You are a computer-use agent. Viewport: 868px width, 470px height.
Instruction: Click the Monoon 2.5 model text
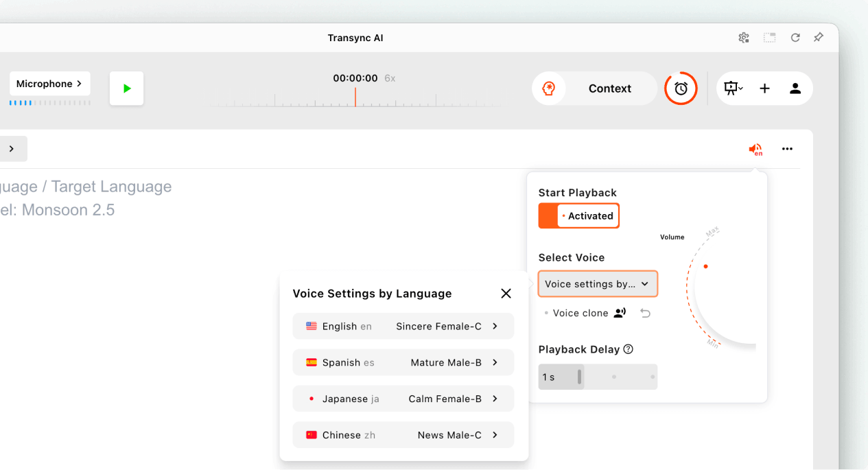(x=58, y=210)
